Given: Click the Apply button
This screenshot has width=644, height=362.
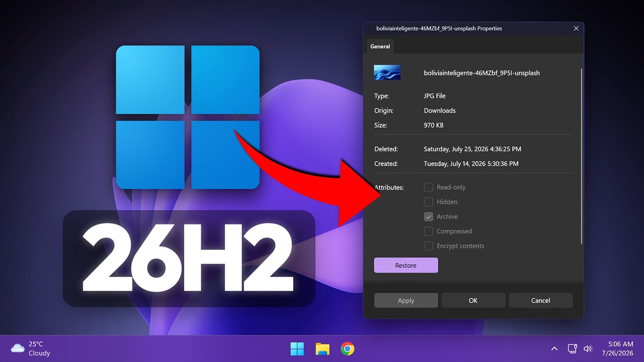Looking at the screenshot, I should (x=406, y=300).
